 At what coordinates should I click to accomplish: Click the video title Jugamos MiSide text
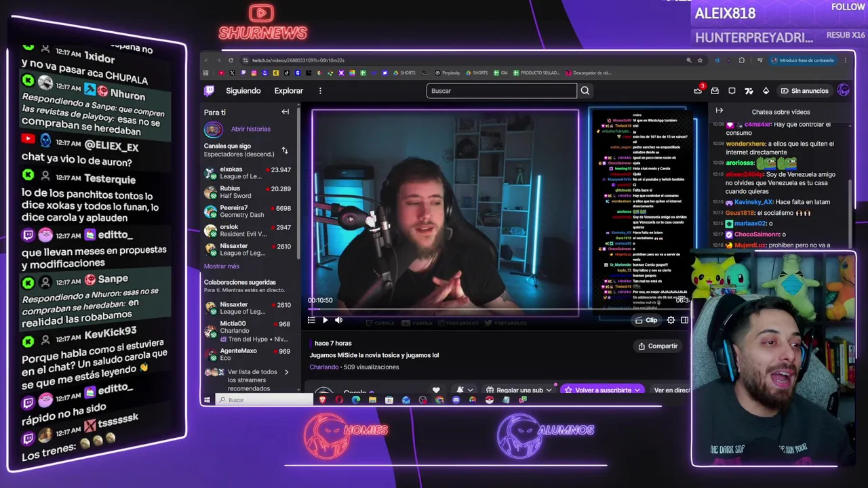pos(374,355)
